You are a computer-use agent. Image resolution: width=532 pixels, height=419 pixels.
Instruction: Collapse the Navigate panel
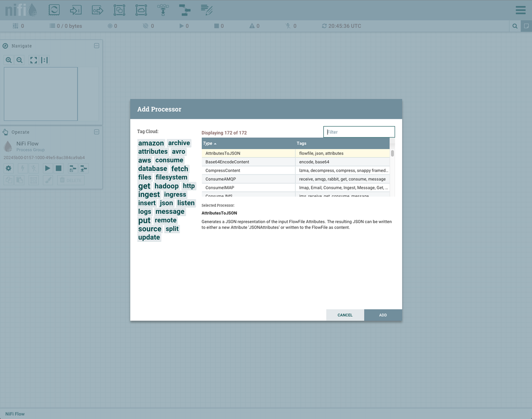tap(96, 45)
